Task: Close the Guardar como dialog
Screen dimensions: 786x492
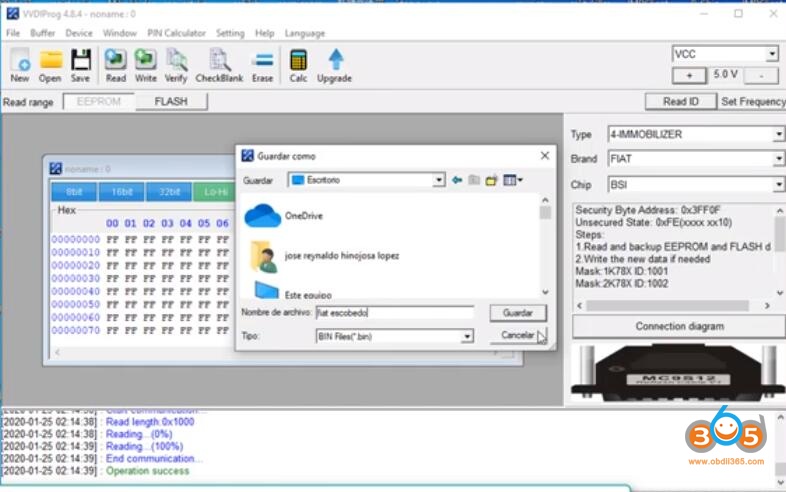Action: click(545, 156)
